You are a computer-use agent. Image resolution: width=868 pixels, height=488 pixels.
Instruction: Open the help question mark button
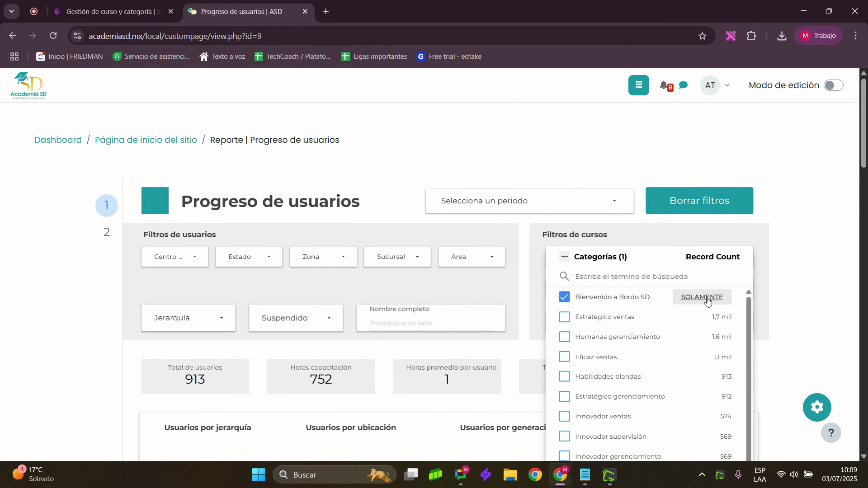click(830, 433)
